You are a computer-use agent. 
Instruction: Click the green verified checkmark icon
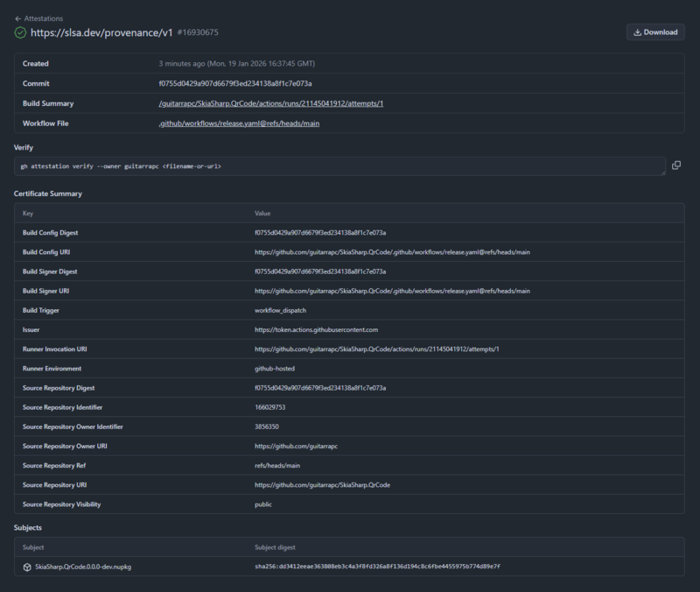20,32
